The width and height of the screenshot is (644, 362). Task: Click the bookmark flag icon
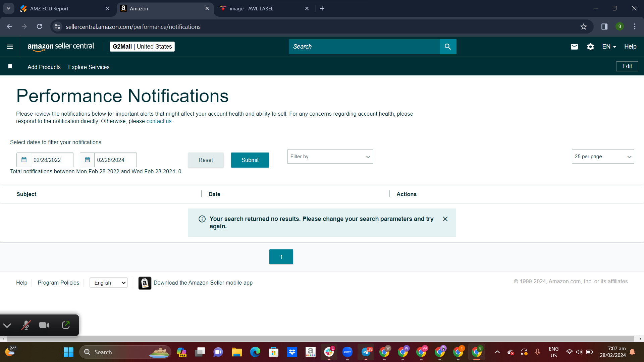(x=10, y=66)
